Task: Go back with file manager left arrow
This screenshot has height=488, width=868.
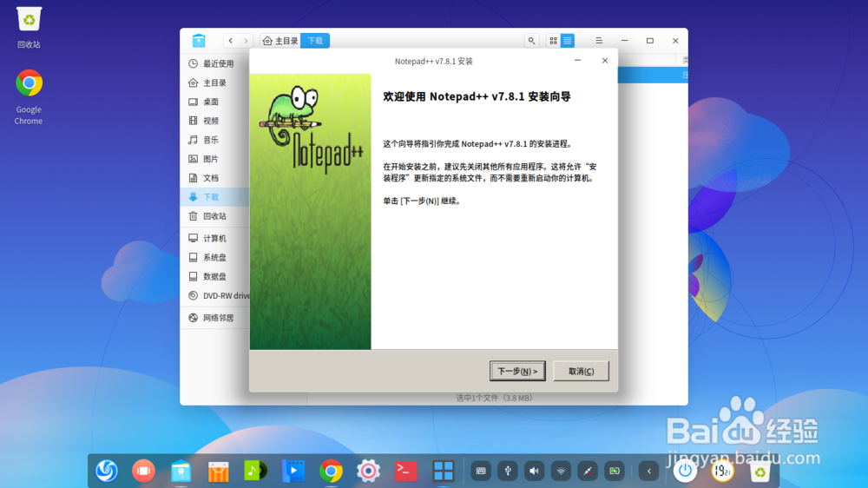Action: [x=231, y=41]
